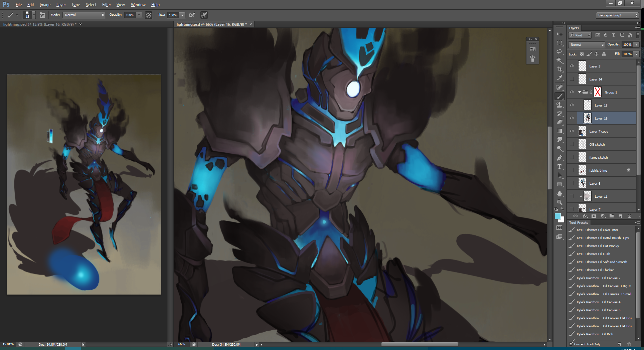Show OG sketch layer visibility
The width and height of the screenshot is (644, 350).
click(x=572, y=144)
